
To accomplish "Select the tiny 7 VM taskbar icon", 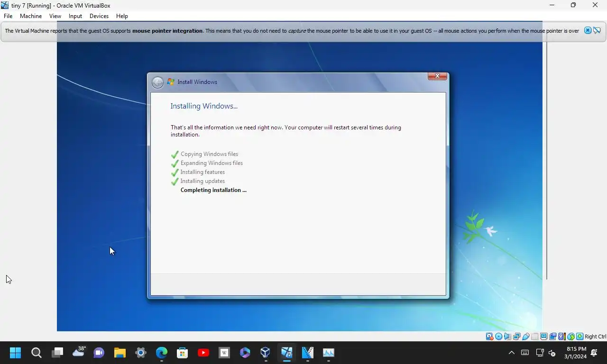I will (286, 353).
